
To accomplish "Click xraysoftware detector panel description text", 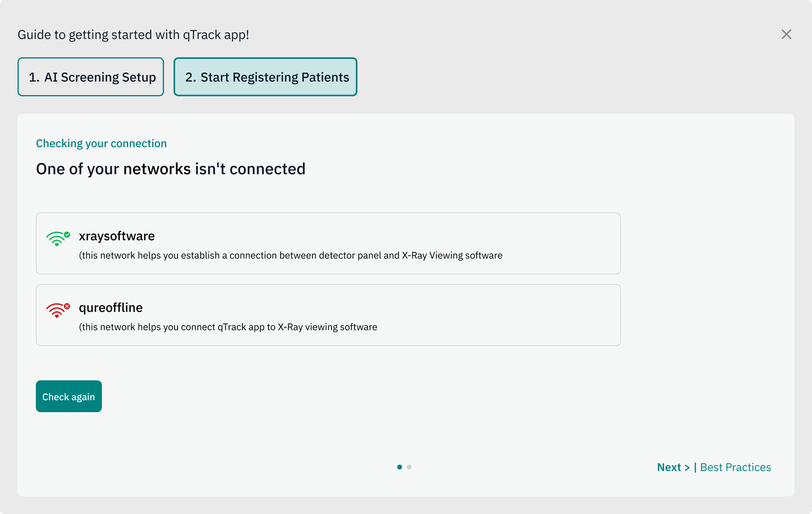I will [291, 255].
